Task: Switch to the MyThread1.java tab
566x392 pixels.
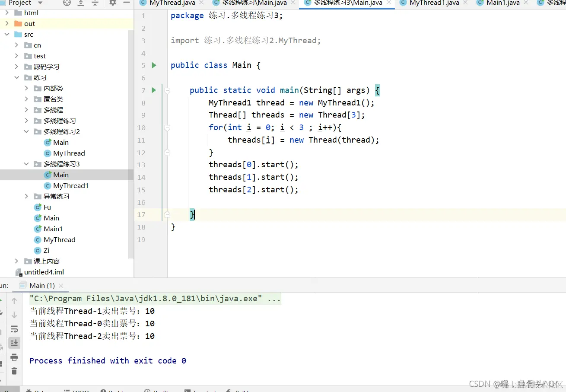Action: point(434,3)
